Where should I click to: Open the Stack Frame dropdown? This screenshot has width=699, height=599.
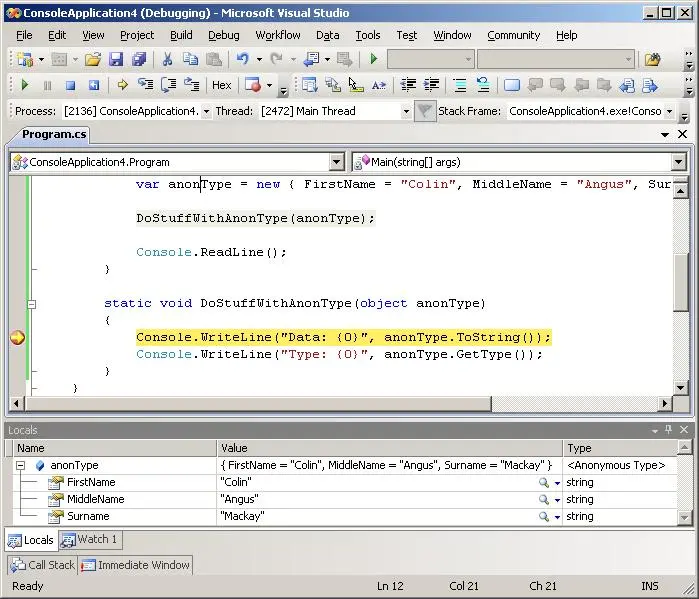pyautogui.click(x=669, y=111)
